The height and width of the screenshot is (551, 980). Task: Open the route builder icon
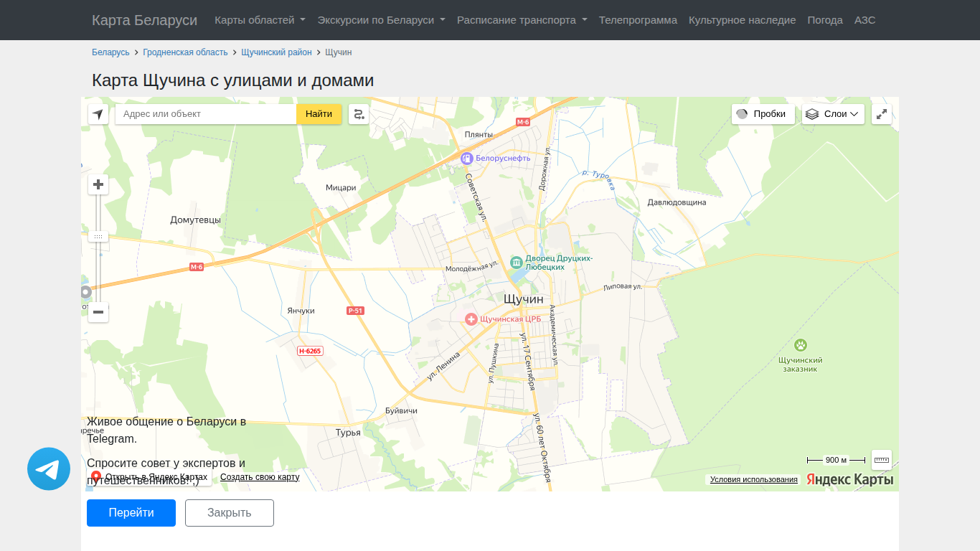[x=359, y=114]
